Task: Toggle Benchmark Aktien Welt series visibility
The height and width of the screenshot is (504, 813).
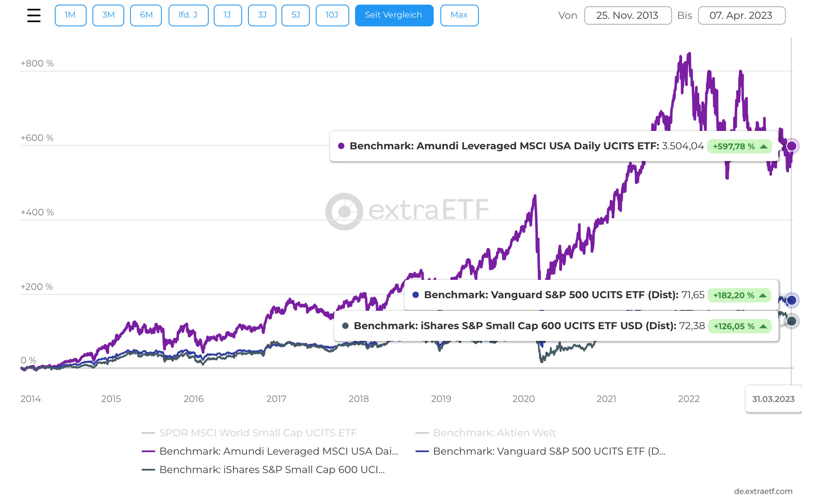Action: point(494,433)
